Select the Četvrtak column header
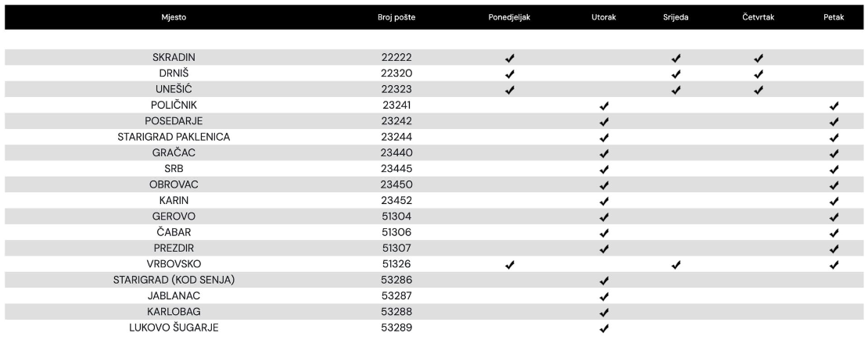 758,17
